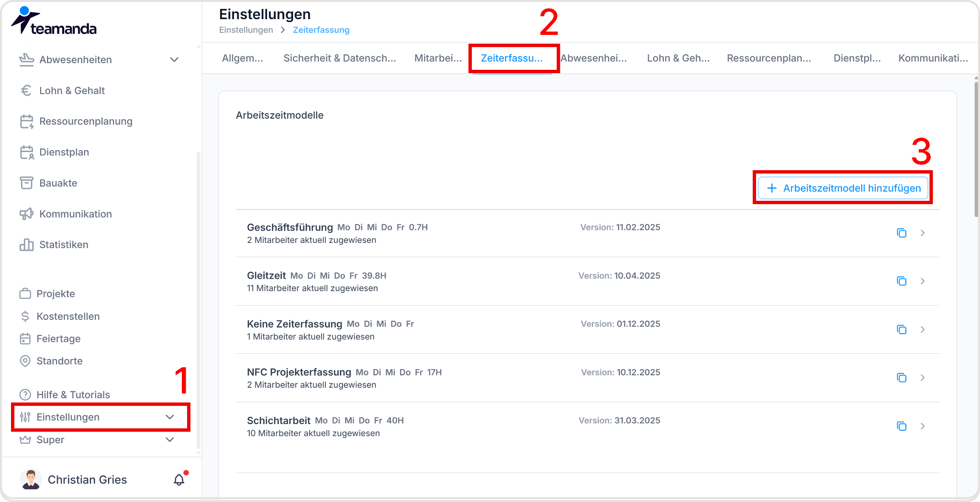The width and height of the screenshot is (980, 502).
Task: Click the Statistiken bar chart icon
Action: pyautogui.click(x=26, y=245)
